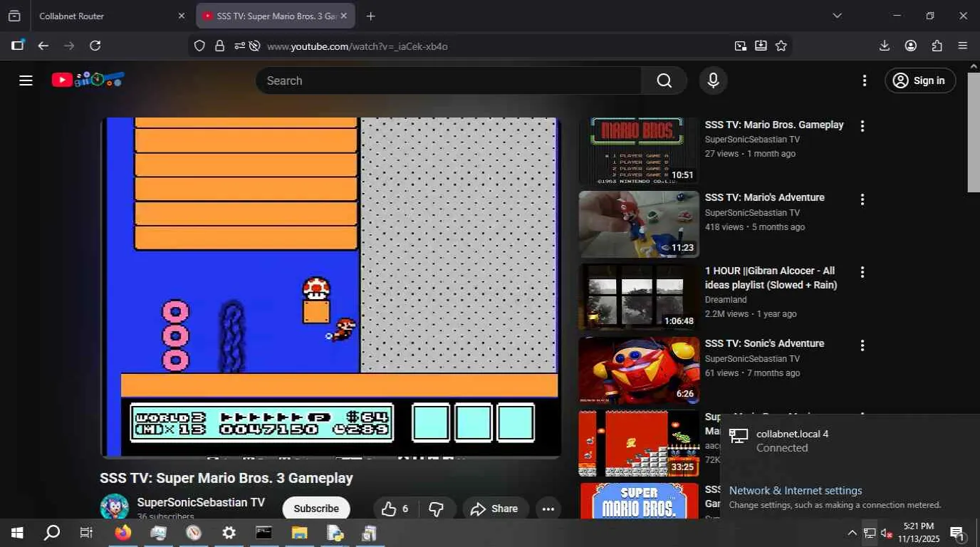Dislike the video with thumbs-down button
This screenshot has width=980, height=547.
tap(437, 509)
